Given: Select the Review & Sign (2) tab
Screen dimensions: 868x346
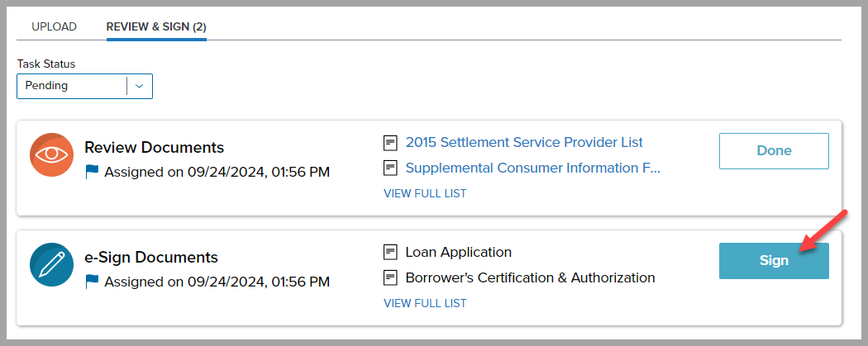Looking at the screenshot, I should pyautogui.click(x=156, y=27).
